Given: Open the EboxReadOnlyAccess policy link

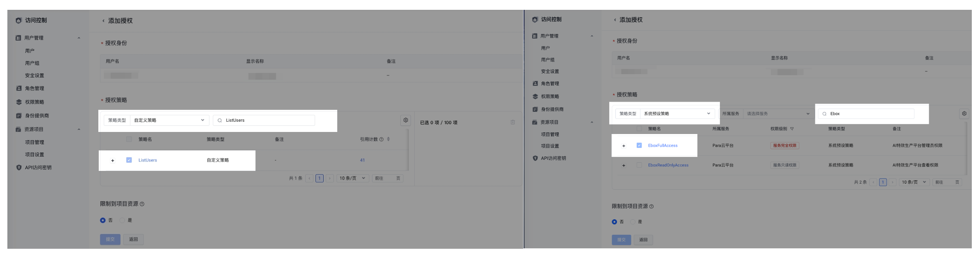Looking at the screenshot, I should point(668,165).
